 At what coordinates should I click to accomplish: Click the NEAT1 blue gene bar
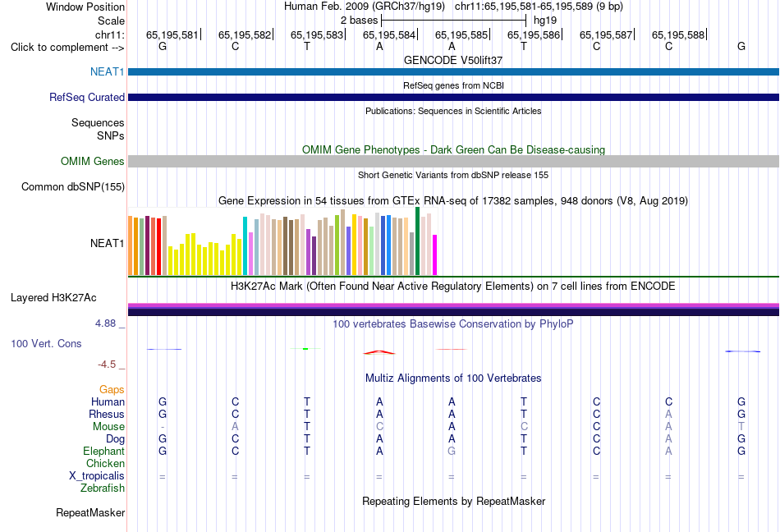click(x=453, y=71)
